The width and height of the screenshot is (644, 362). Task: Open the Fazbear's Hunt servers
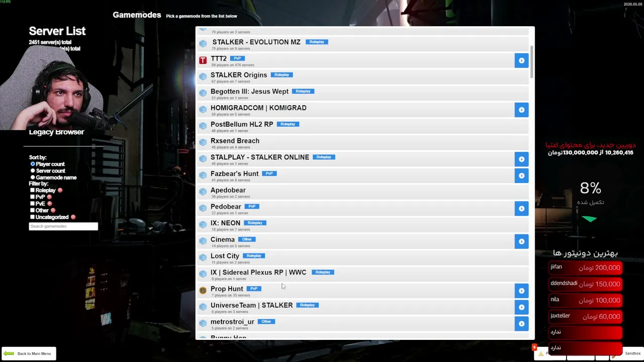coord(355,175)
